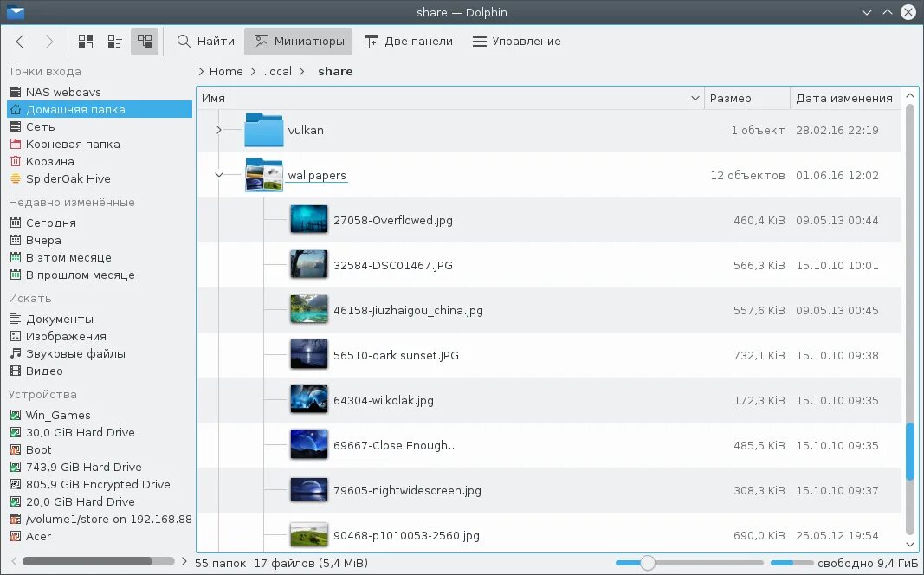Open Корзина trash
Image resolution: width=924 pixels, height=575 pixels.
pyautogui.click(x=100, y=161)
